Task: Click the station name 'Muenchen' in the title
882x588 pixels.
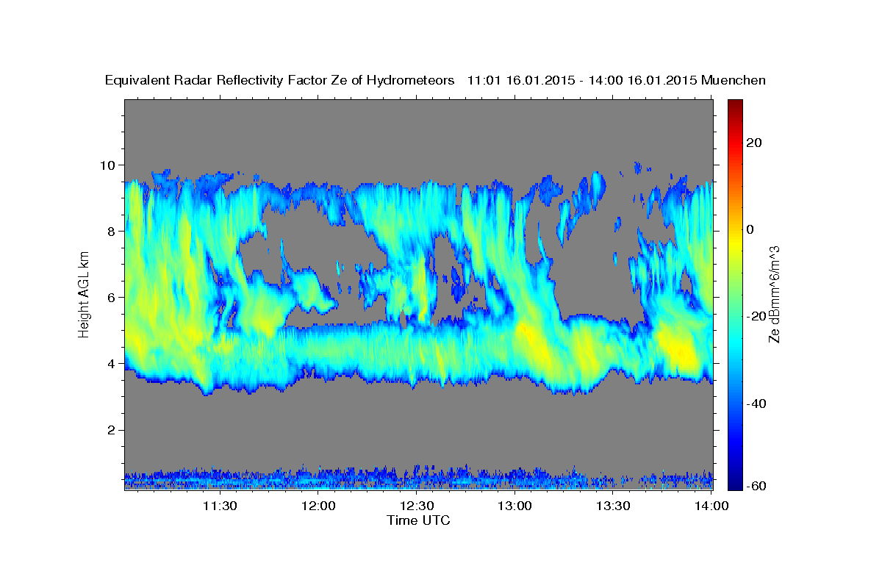Action: (734, 80)
